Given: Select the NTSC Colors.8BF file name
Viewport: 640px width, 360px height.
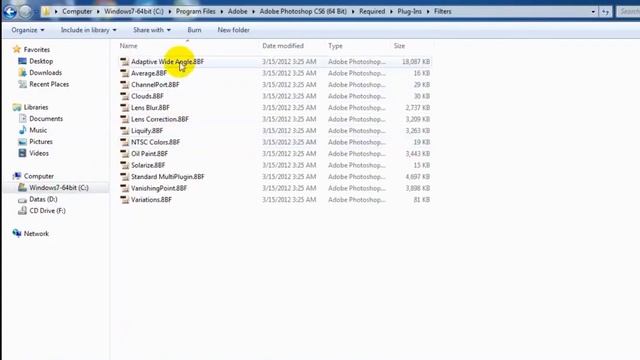Looking at the screenshot, I should [156, 142].
